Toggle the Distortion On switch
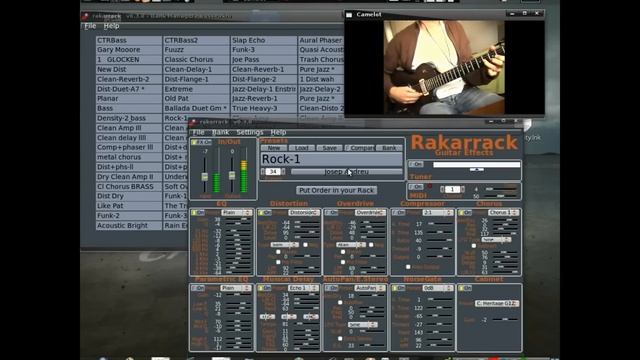 266,213
